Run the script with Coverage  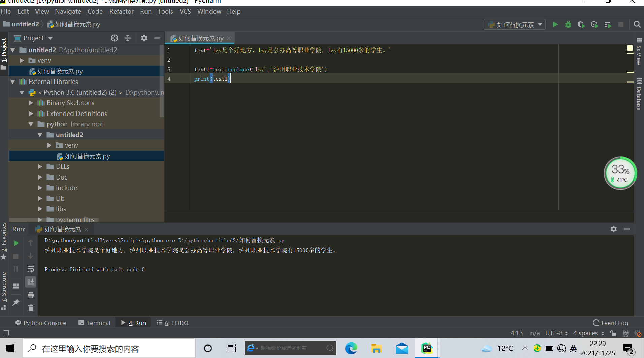pyautogui.click(x=581, y=24)
